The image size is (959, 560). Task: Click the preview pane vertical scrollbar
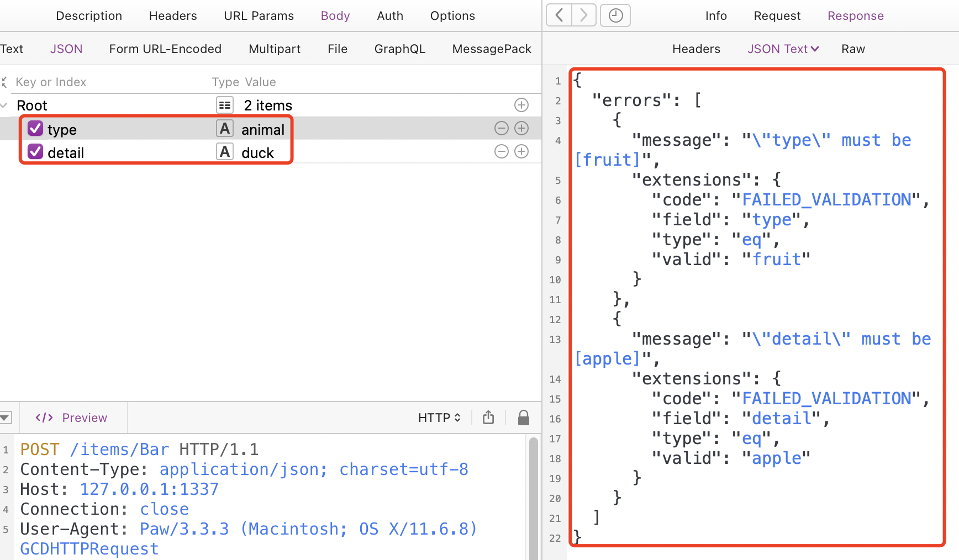pos(533,498)
